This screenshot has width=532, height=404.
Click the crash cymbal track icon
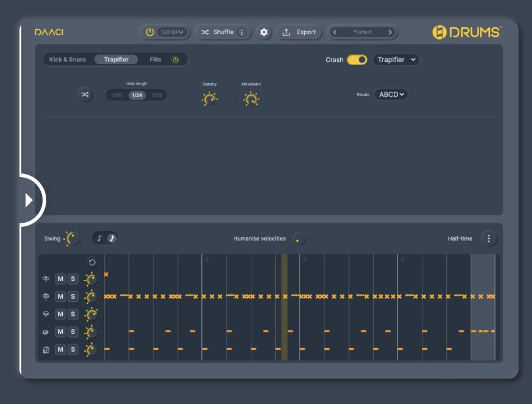46,279
